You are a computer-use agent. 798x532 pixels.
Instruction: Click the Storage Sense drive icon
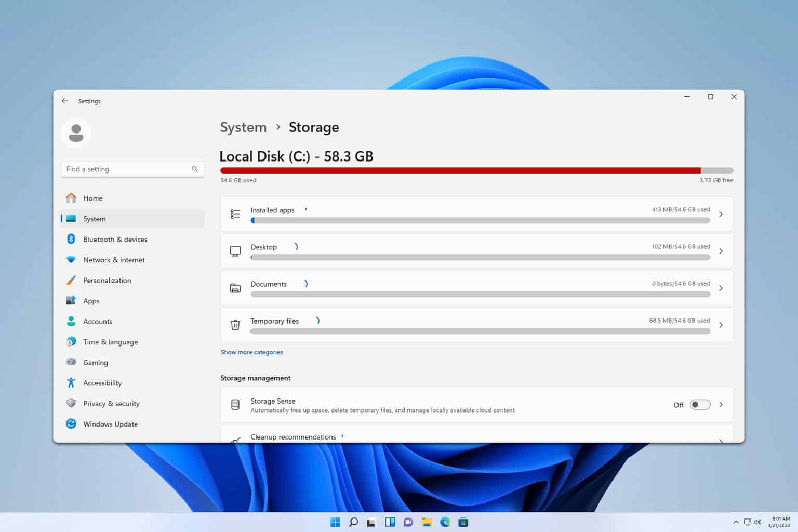coord(235,404)
